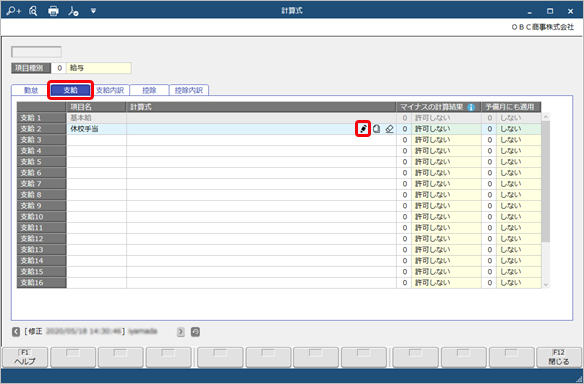Click the eraser clear icon in 支給 2 row

(389, 129)
